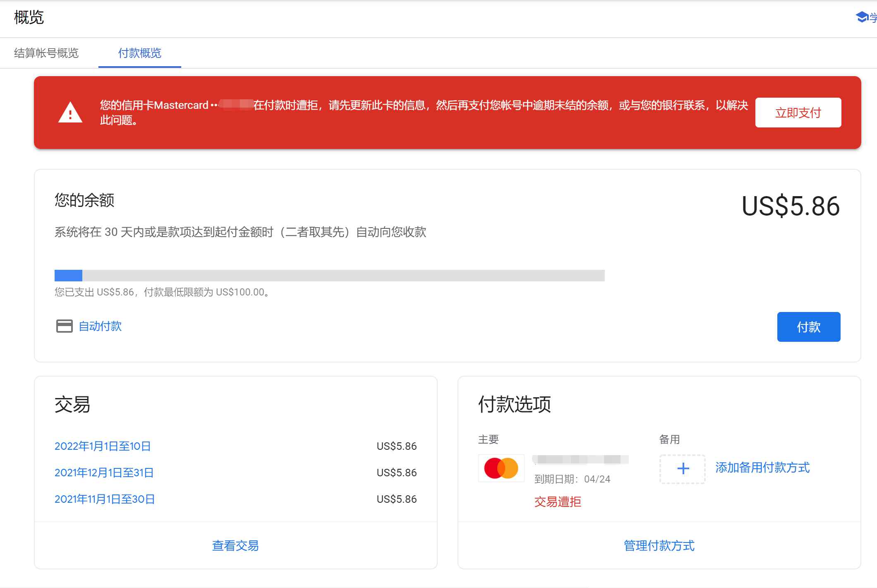Switch to the 结算帐号概览 tab
The height and width of the screenshot is (588, 877).
coord(47,53)
